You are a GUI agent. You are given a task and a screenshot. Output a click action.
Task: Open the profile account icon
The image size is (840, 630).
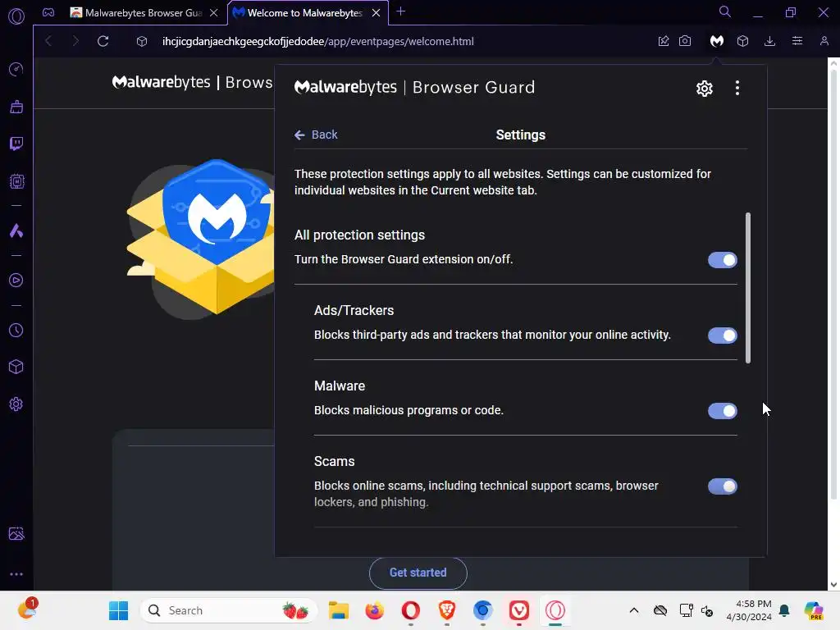coord(824,41)
